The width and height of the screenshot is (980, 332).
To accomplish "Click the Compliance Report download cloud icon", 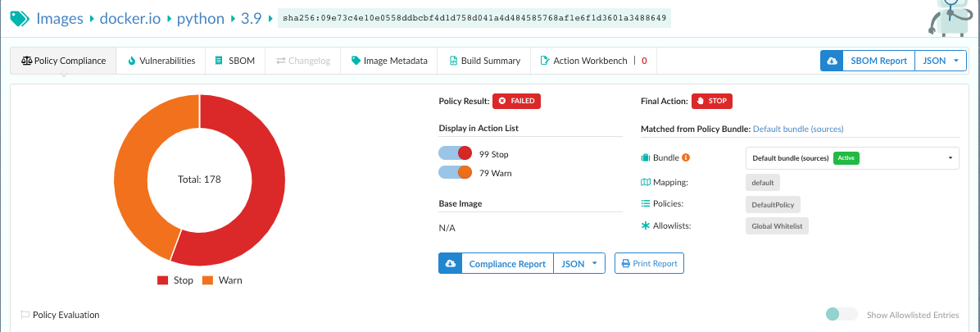I will pyautogui.click(x=450, y=263).
